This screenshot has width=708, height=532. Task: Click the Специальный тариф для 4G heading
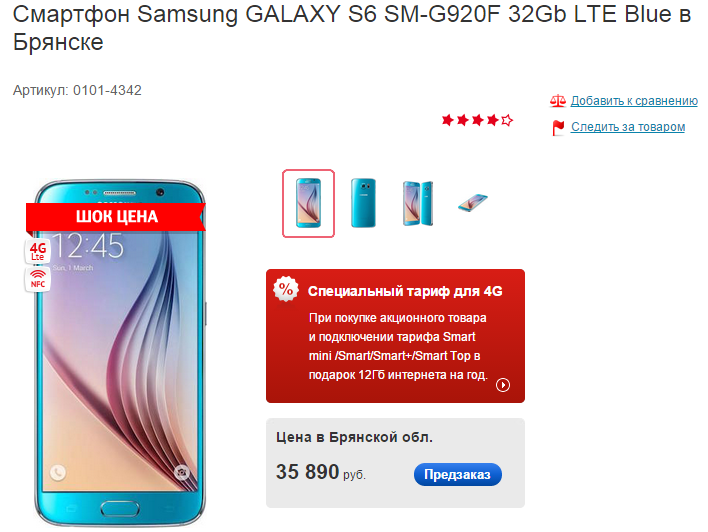(x=405, y=291)
